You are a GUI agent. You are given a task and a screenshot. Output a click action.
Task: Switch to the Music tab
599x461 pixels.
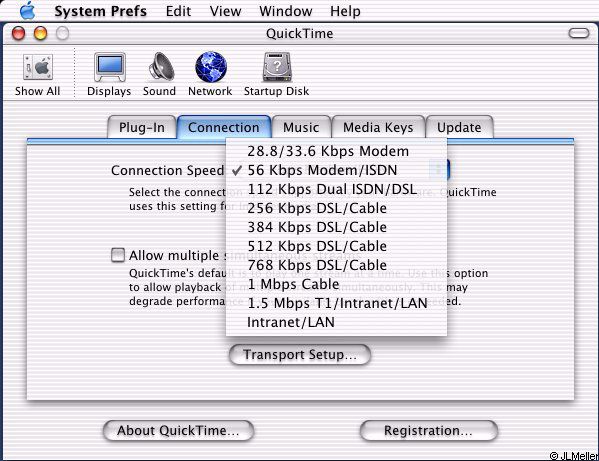(301, 127)
